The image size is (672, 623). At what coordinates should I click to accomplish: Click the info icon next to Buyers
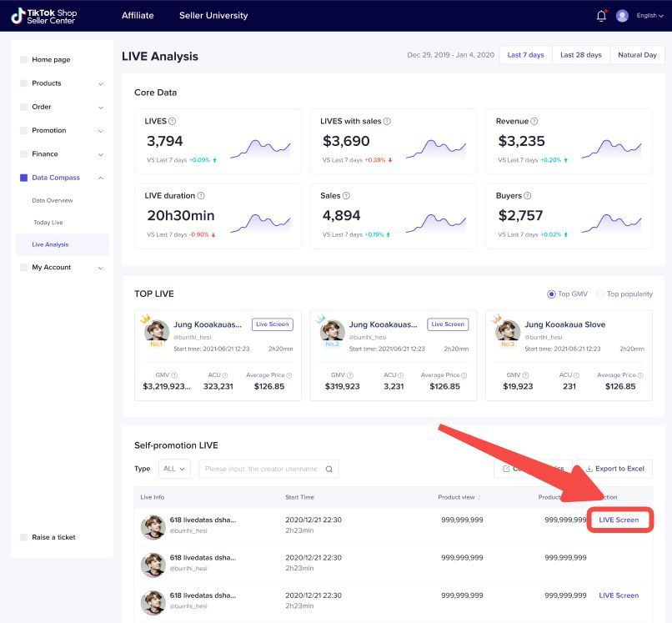pos(527,195)
